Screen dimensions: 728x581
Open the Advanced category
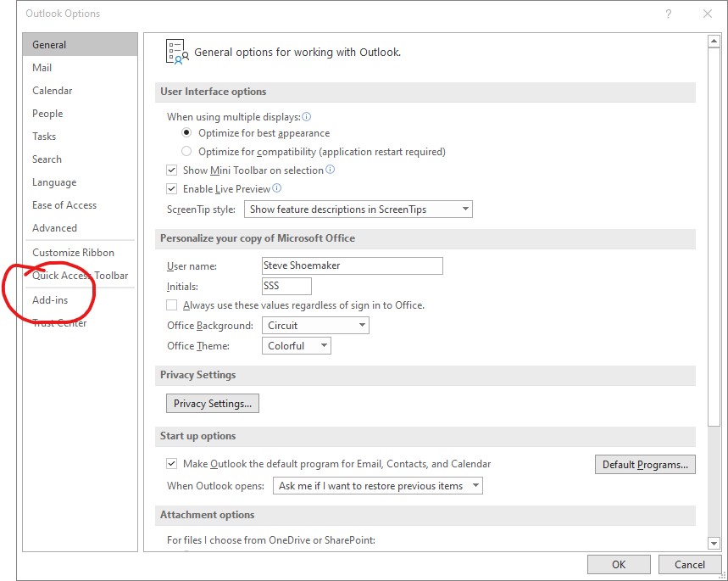(80, 228)
